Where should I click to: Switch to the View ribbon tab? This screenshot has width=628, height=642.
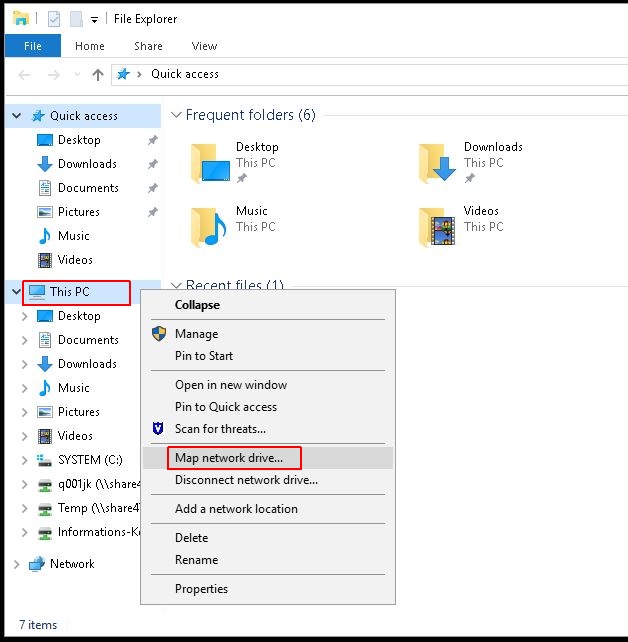pos(204,46)
